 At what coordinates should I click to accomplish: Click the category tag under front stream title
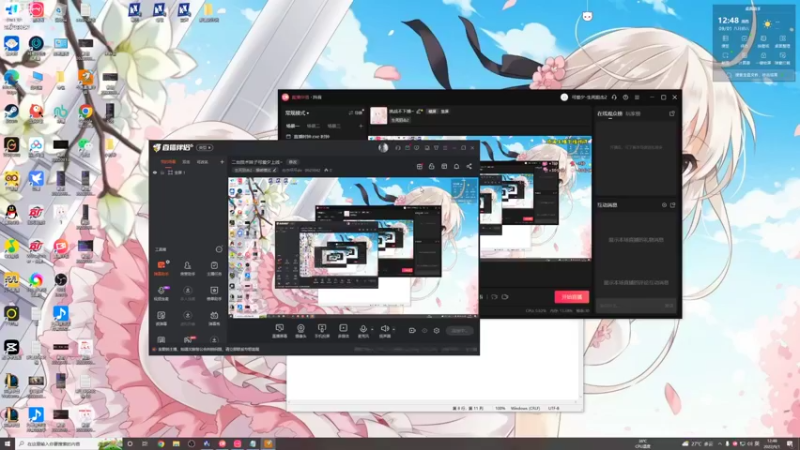[255, 170]
